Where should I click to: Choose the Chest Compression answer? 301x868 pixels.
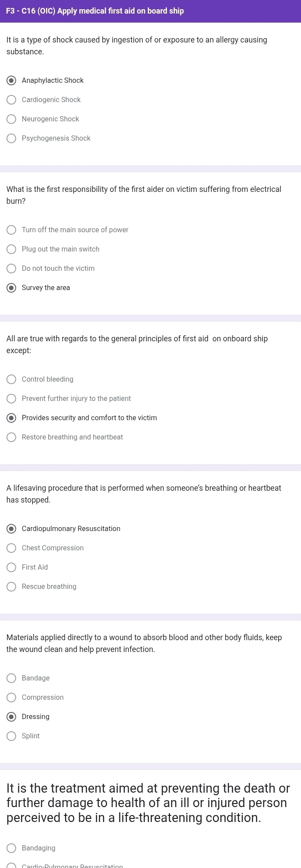coord(12,548)
